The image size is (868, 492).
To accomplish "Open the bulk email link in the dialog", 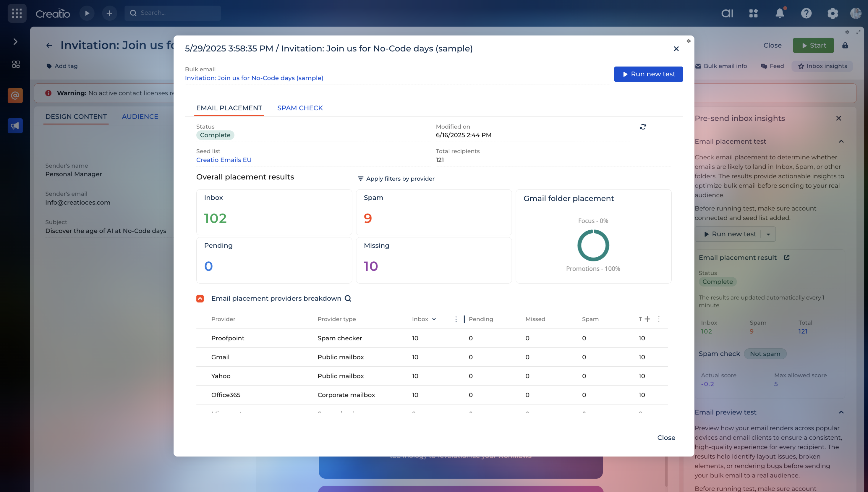I will 254,78.
